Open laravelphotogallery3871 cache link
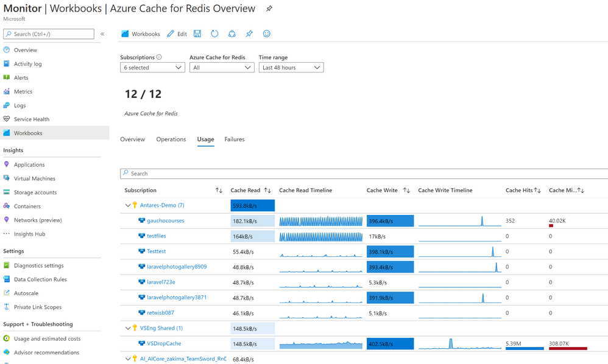The width and height of the screenshot is (608, 364). pos(177,298)
